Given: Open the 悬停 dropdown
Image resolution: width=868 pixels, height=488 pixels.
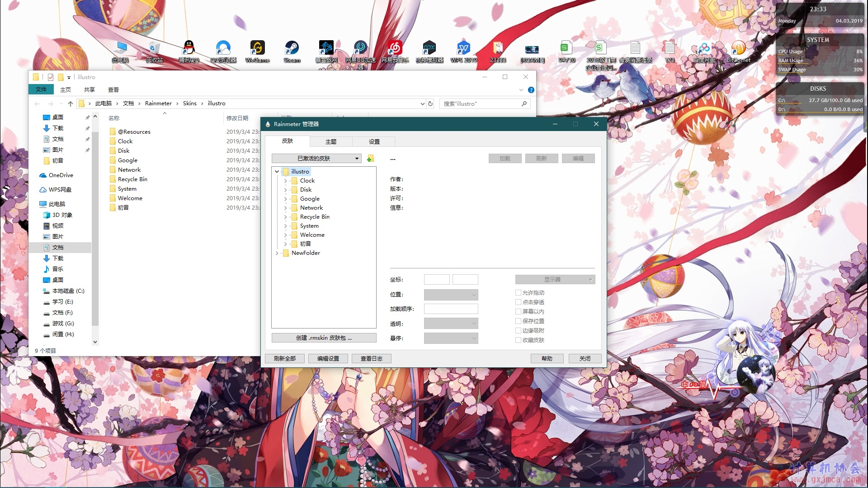Looking at the screenshot, I should point(451,338).
